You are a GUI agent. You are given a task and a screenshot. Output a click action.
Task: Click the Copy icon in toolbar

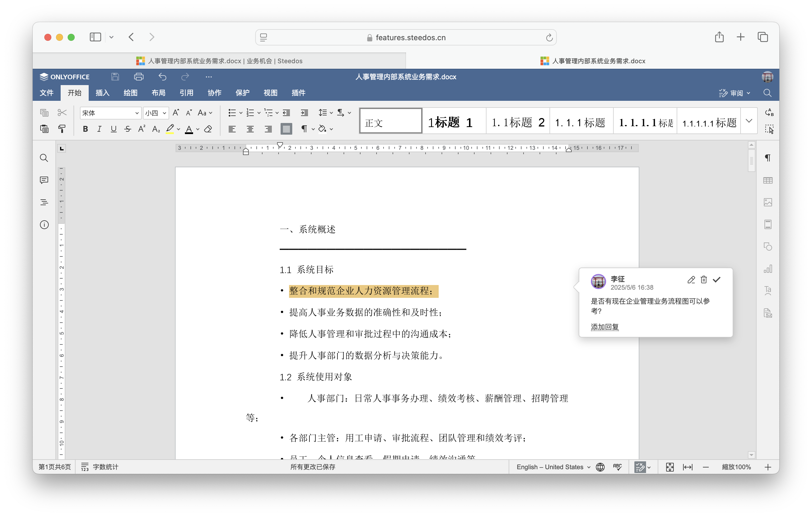[x=44, y=112]
